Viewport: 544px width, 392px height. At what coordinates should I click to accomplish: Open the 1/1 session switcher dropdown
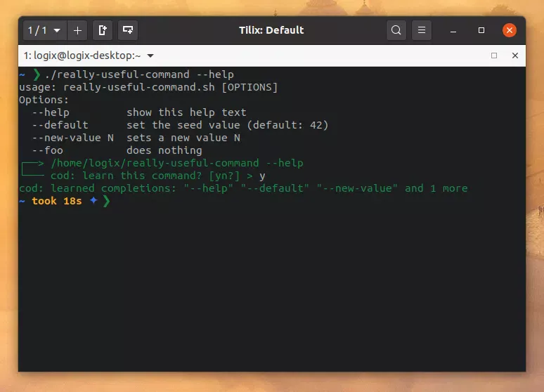(45, 30)
